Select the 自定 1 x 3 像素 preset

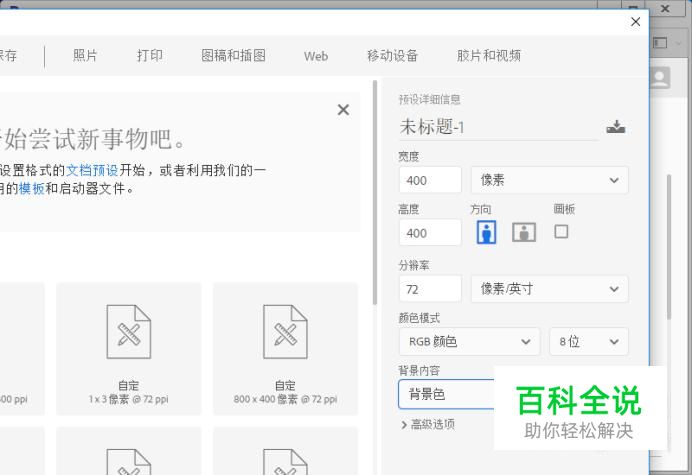click(129, 349)
